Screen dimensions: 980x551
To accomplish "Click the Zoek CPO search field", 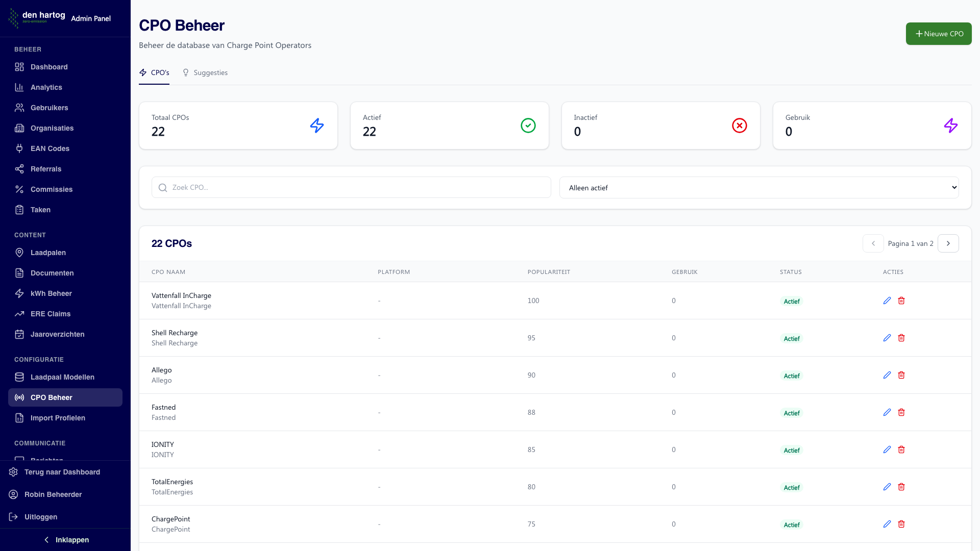I will pos(351,188).
